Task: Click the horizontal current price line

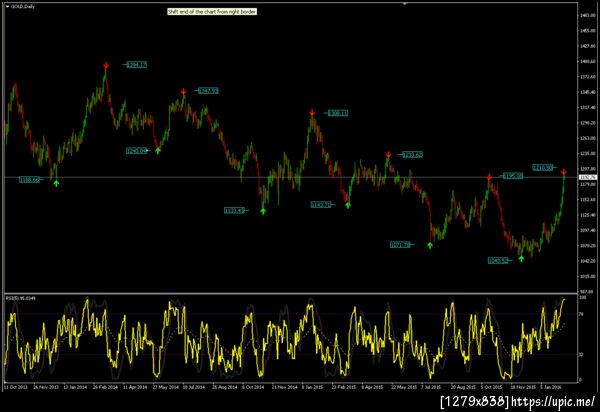Action: (291, 177)
